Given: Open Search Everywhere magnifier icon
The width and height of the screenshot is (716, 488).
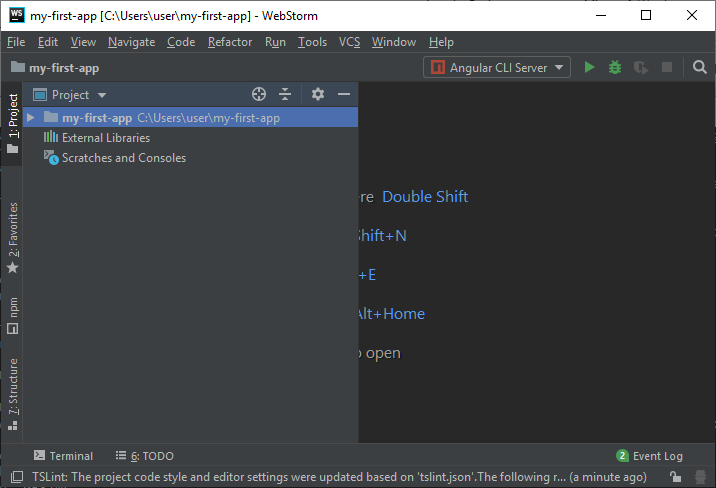Looking at the screenshot, I should 699,68.
